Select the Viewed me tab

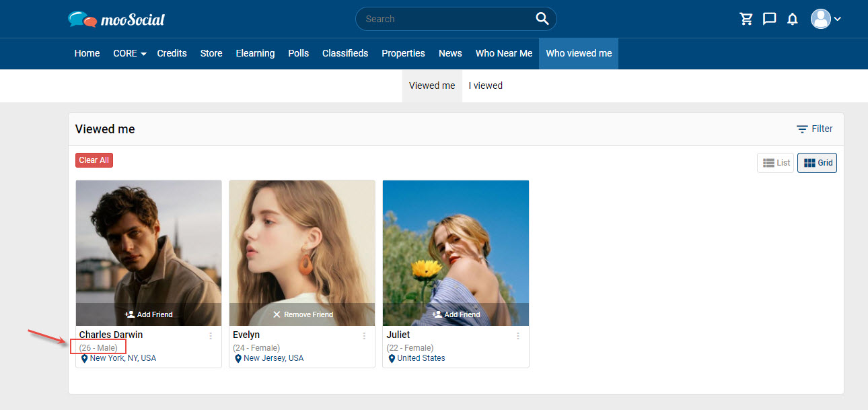point(432,86)
